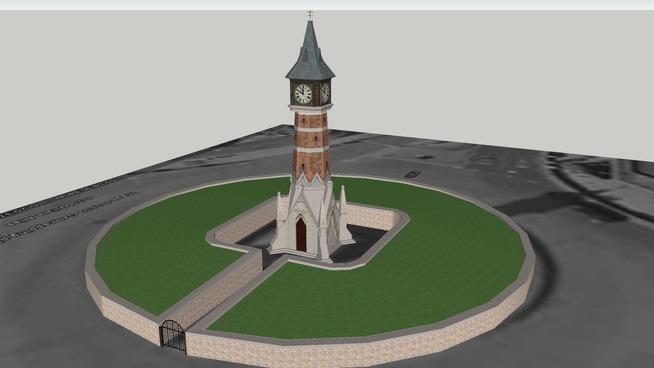Select the side clock face on tower

tap(325, 93)
